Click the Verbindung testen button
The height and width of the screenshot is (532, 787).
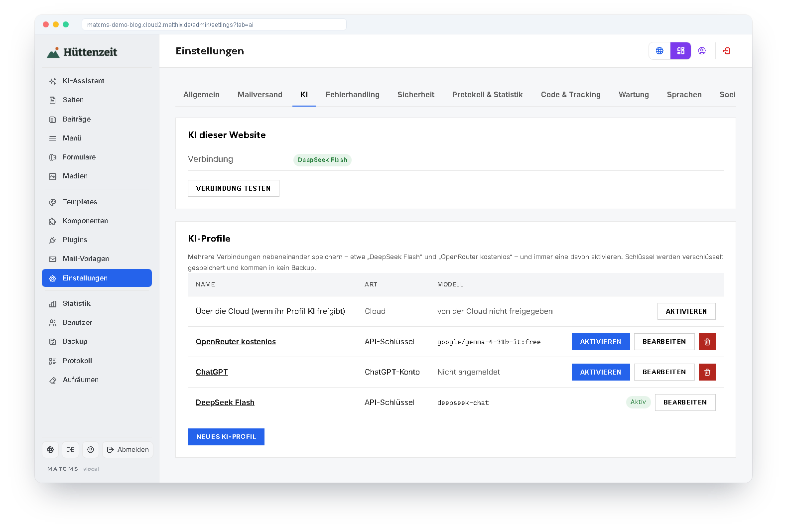click(234, 188)
